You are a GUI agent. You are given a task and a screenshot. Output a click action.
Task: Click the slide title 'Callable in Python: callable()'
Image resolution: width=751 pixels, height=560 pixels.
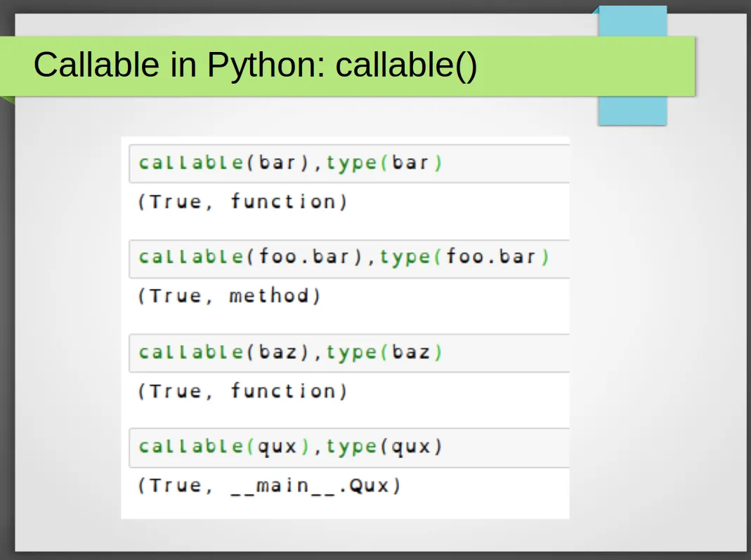[x=255, y=65]
